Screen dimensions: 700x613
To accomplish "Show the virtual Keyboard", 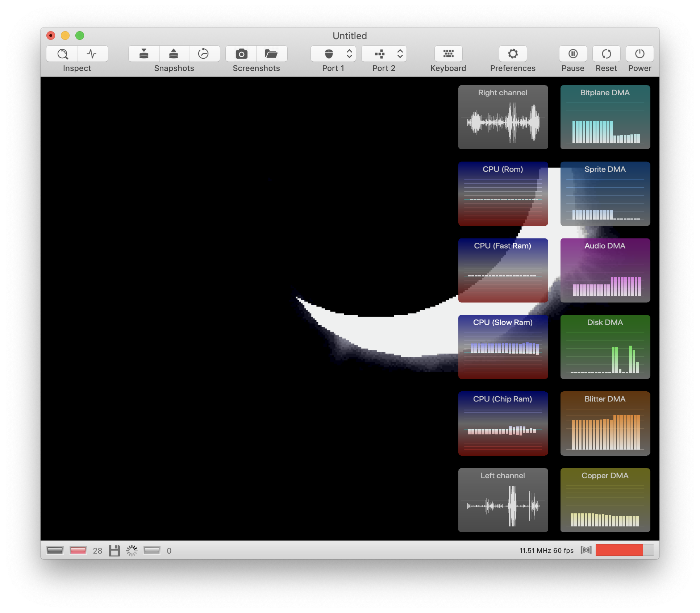I will pyautogui.click(x=449, y=54).
